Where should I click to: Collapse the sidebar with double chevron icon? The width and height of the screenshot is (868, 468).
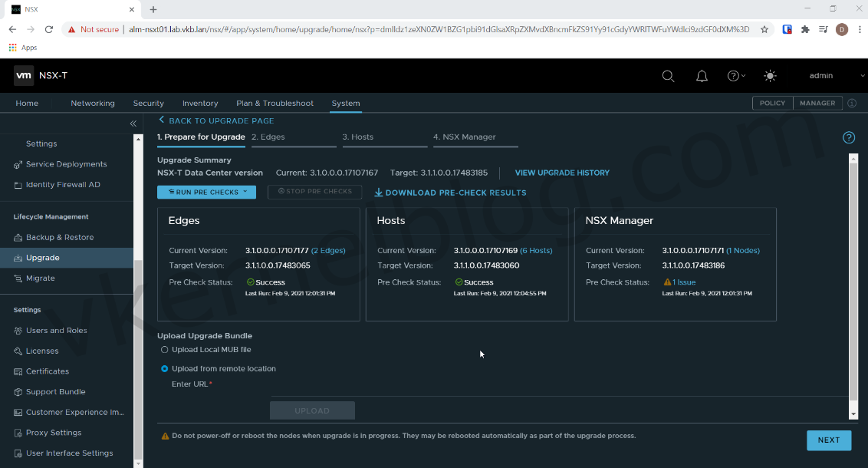[133, 123]
